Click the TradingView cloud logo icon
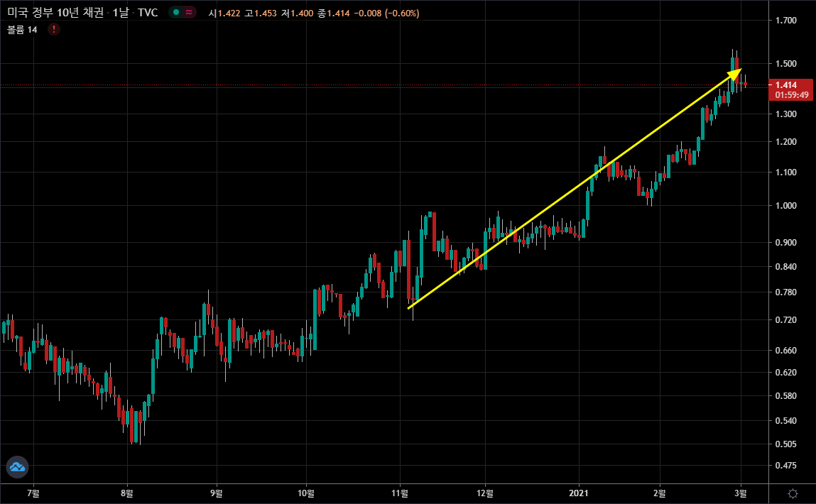The image size is (816, 504). [17, 466]
